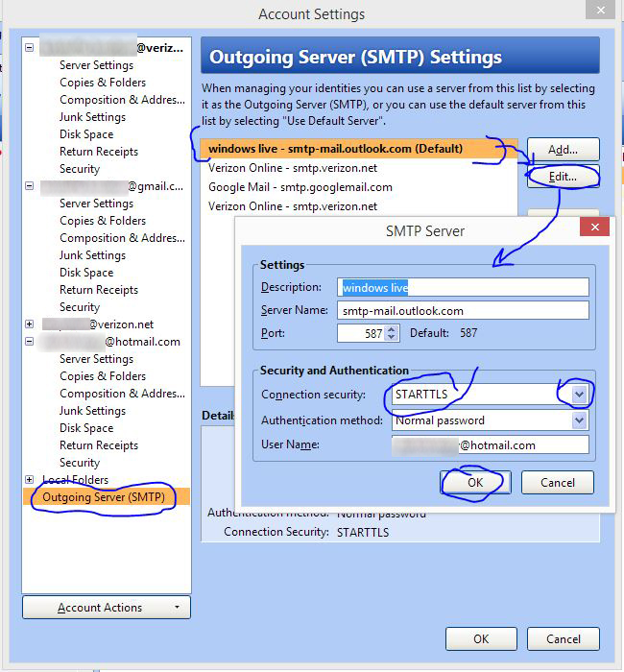Image resolution: width=624 pixels, height=672 pixels.
Task: Open Security under the @hotmail.com account
Action: (80, 463)
